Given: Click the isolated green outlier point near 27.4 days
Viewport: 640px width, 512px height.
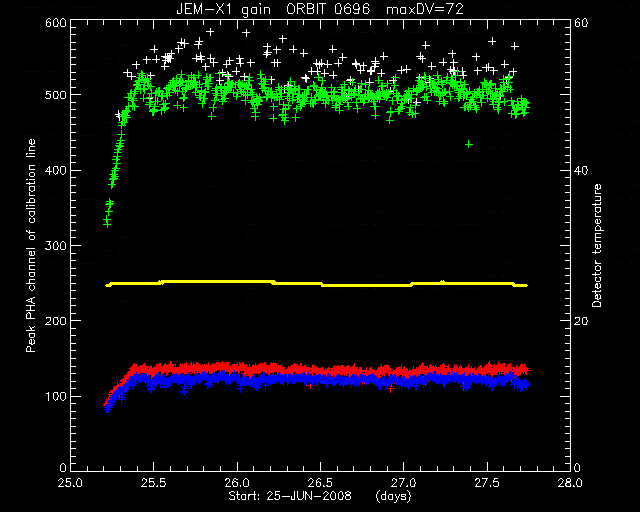Looking at the screenshot, I should tap(469, 144).
